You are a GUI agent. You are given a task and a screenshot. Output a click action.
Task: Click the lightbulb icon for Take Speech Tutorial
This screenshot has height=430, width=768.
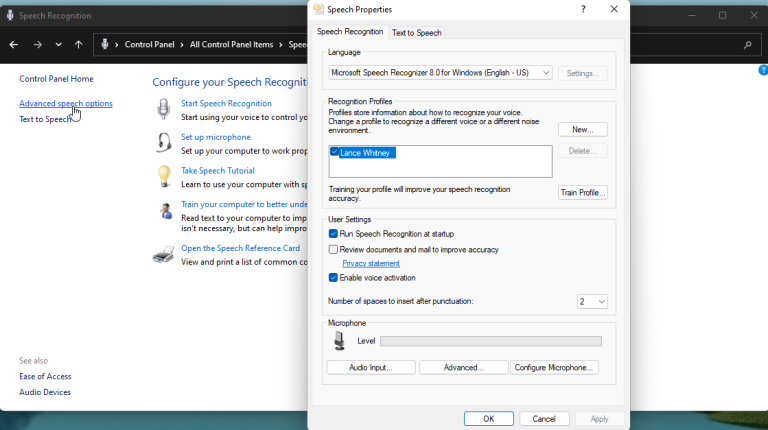click(164, 176)
